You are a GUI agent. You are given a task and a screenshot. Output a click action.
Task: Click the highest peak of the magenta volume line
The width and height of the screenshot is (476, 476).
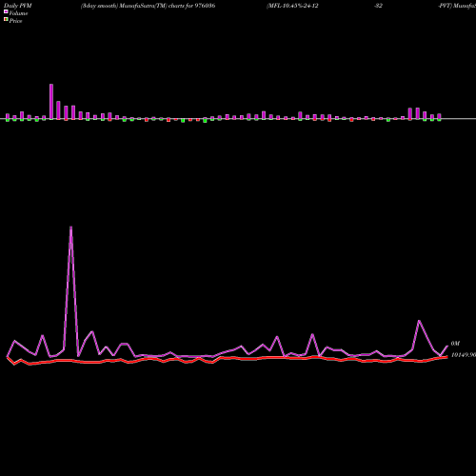[x=70, y=228]
